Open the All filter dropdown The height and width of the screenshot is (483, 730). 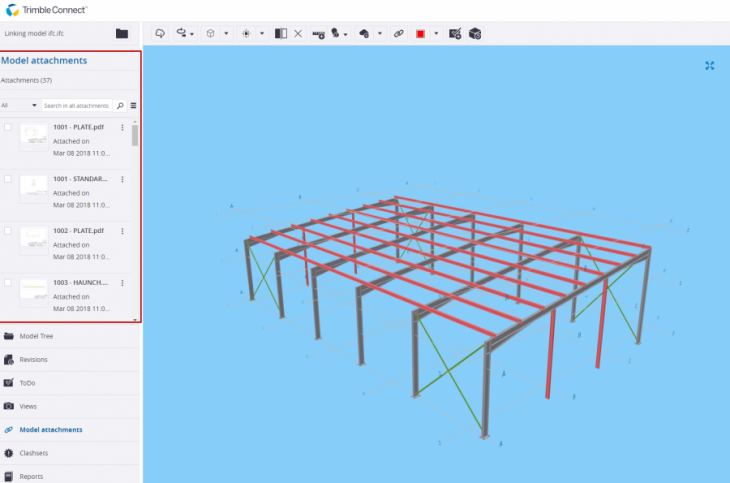20,105
